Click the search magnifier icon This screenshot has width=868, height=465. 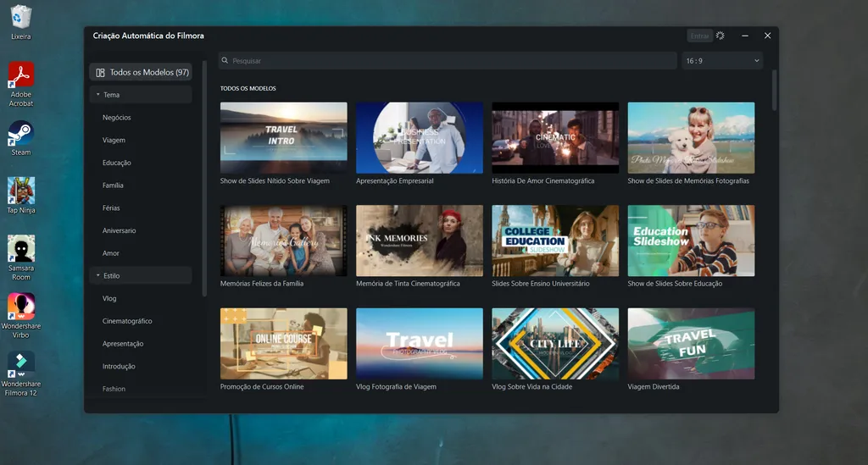click(x=225, y=61)
